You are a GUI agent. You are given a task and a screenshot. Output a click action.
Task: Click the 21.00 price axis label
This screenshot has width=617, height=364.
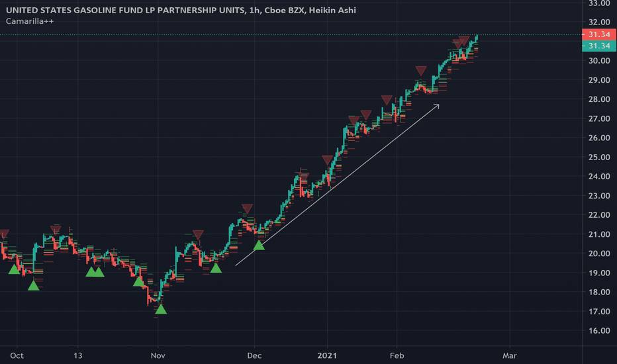pos(599,234)
